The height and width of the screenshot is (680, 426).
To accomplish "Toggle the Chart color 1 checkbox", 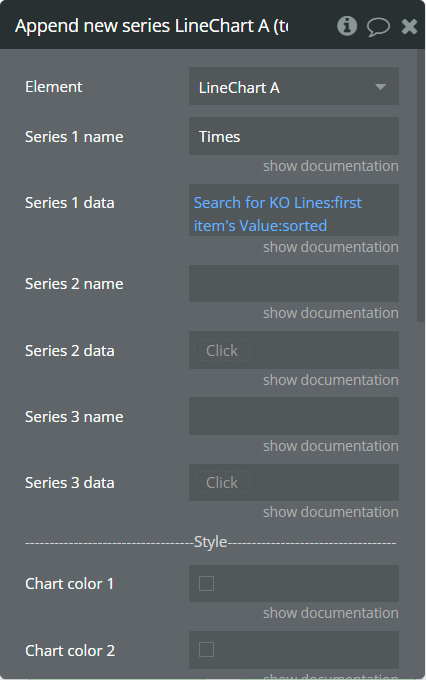I will (x=206, y=583).
